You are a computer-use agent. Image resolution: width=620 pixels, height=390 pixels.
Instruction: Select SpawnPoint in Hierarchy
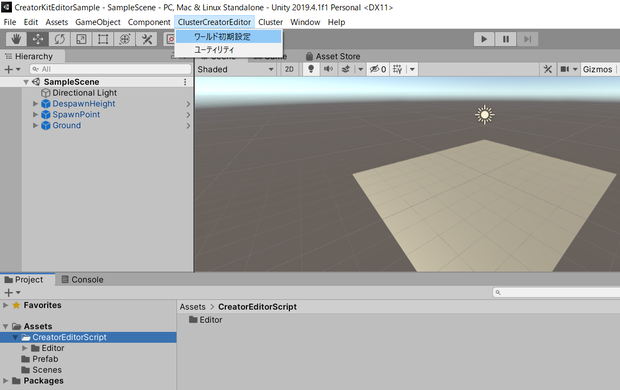(76, 115)
